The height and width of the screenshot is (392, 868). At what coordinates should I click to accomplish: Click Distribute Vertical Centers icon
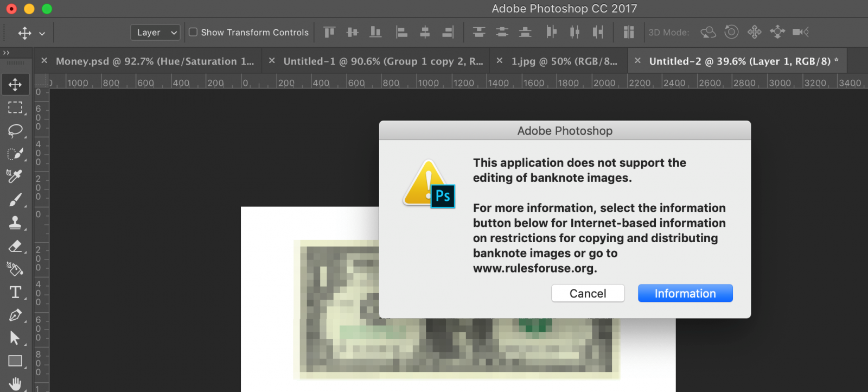(502, 32)
